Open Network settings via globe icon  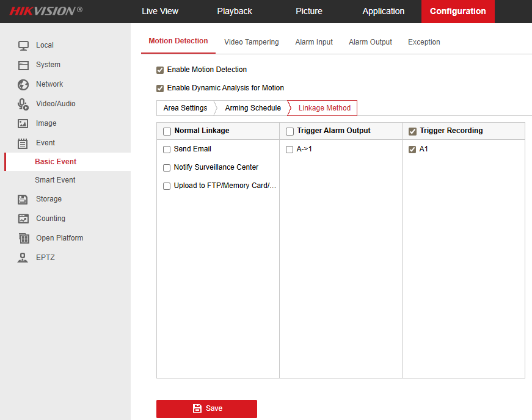[x=23, y=84]
